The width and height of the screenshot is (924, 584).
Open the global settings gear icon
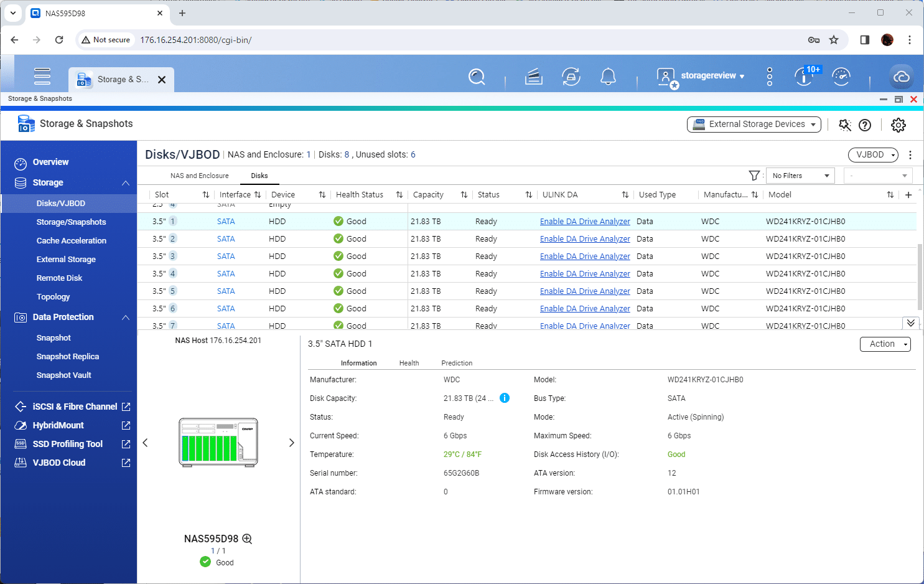[898, 125]
